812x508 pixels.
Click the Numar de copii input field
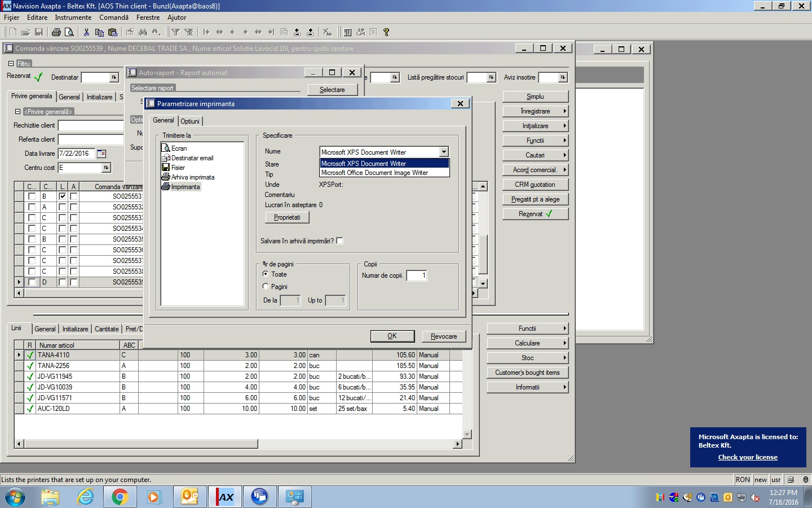(x=417, y=275)
